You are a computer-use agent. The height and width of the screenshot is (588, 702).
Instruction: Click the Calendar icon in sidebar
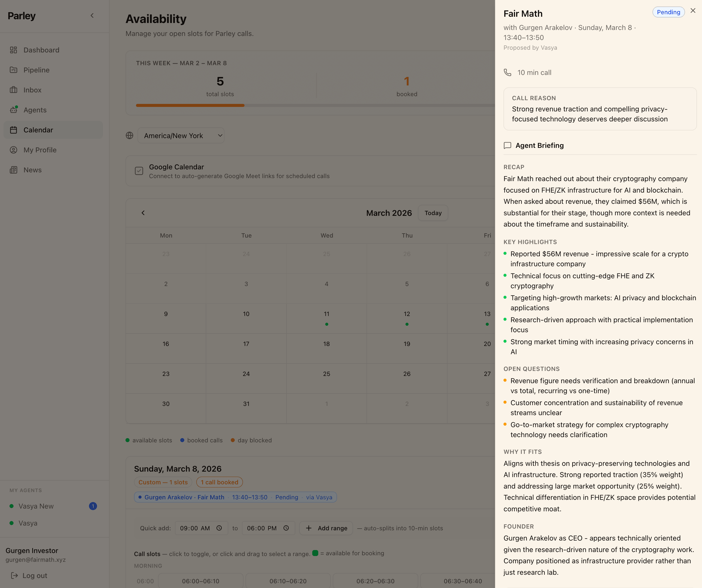coord(14,130)
